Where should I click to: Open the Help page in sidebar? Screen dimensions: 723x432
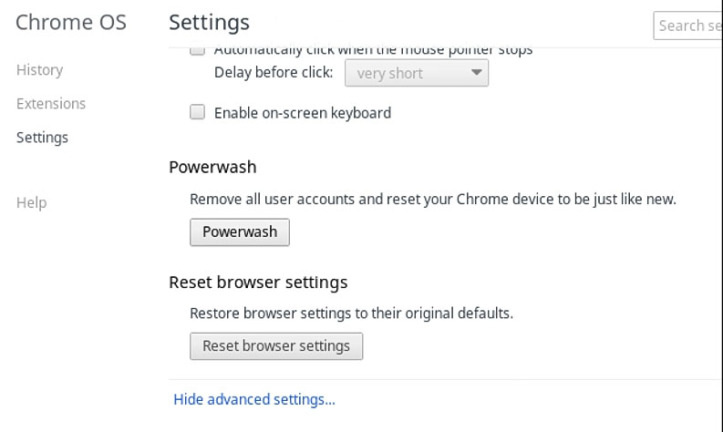[31, 202]
